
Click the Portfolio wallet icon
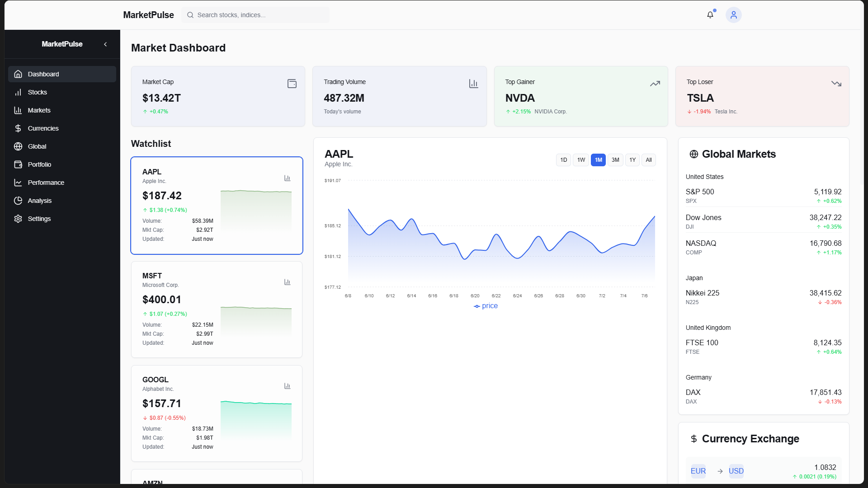(x=18, y=164)
